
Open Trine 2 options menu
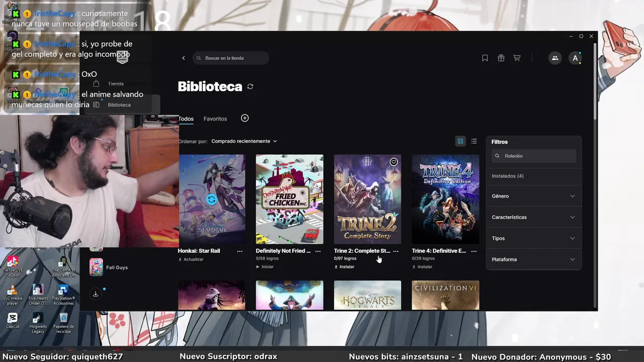[x=395, y=251]
